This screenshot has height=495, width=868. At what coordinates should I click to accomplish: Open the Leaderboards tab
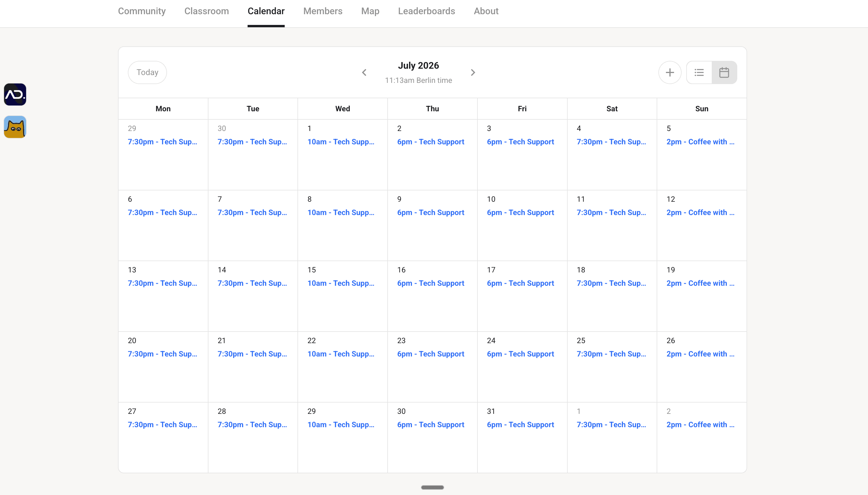coord(426,11)
